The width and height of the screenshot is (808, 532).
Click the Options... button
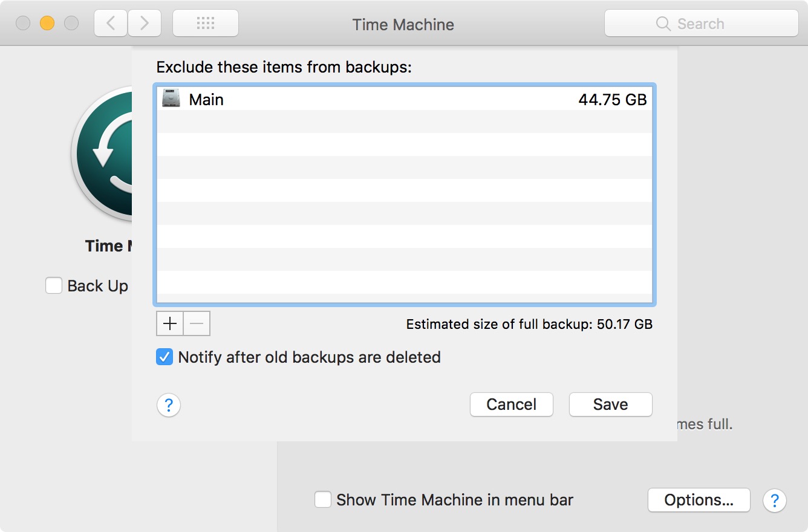(699, 500)
